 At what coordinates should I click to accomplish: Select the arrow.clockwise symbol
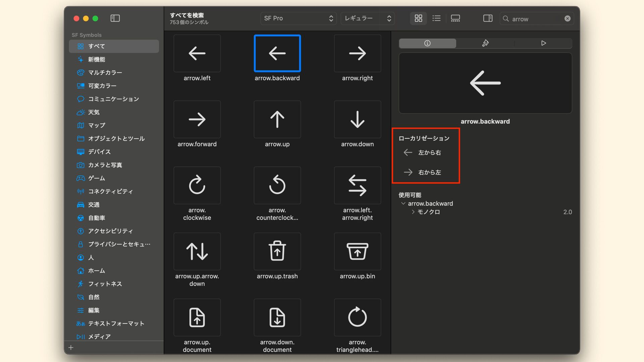pos(197,185)
